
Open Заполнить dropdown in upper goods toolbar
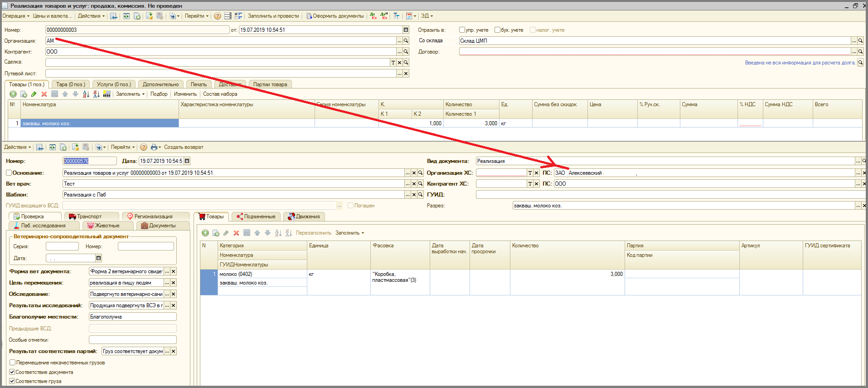130,94
